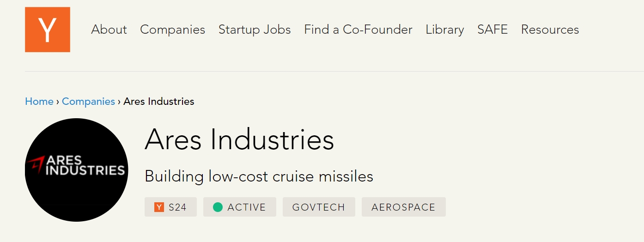The width and height of the screenshot is (644, 242).
Task: Select Find a Co-Founder in navigation
Action: pyautogui.click(x=358, y=30)
